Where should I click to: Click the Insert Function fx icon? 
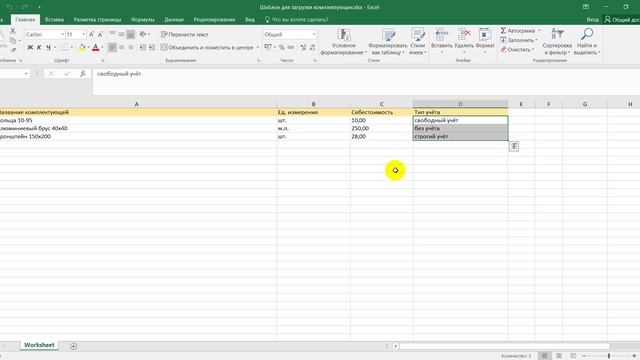click(83, 73)
